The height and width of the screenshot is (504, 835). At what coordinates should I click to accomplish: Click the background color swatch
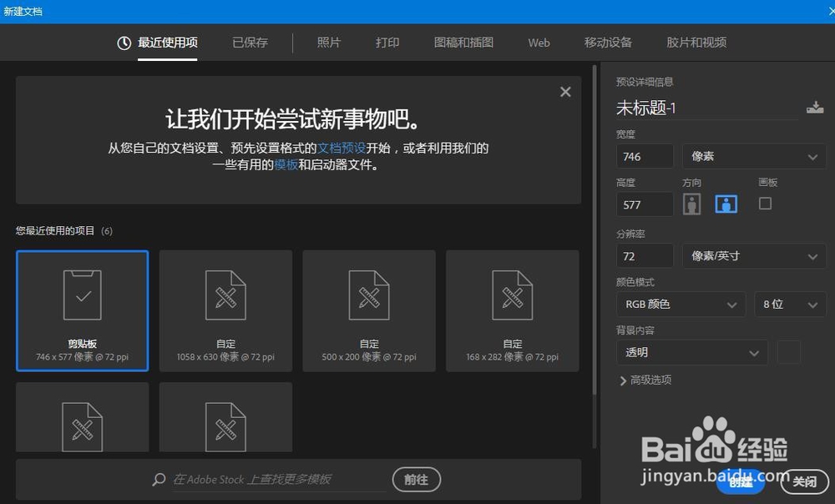(x=789, y=352)
